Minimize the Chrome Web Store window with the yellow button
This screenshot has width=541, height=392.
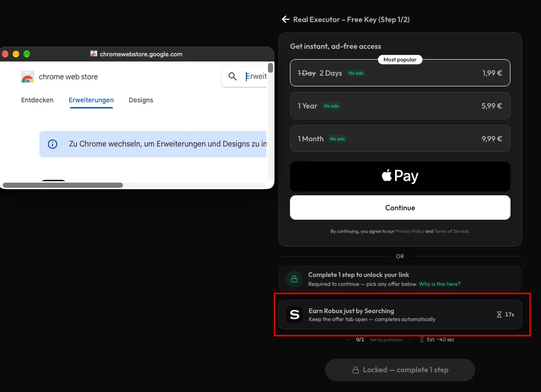point(16,54)
